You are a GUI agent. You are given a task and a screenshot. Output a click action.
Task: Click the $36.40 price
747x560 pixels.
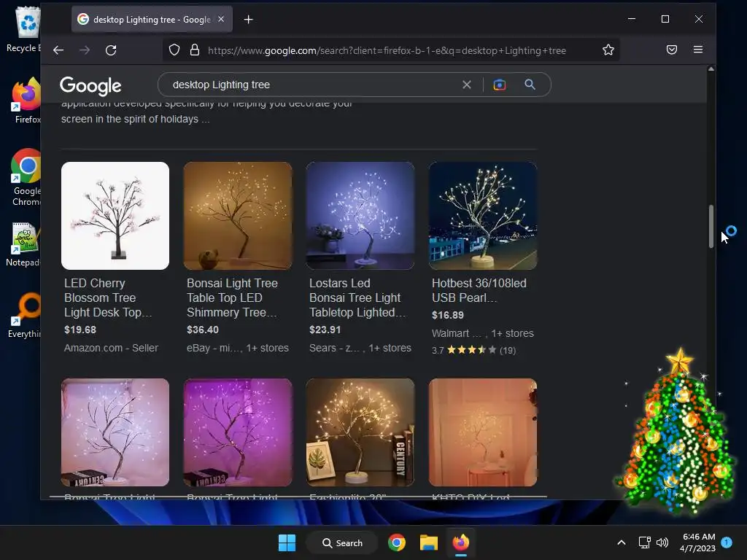[203, 330]
